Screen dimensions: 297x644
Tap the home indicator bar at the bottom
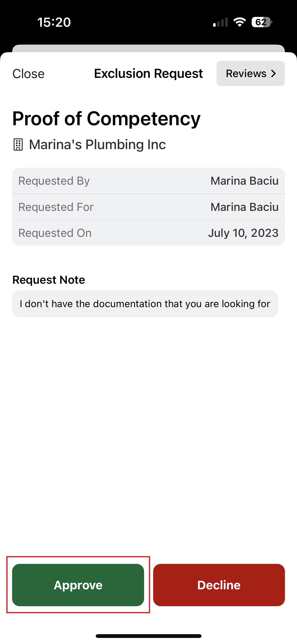tap(148, 636)
